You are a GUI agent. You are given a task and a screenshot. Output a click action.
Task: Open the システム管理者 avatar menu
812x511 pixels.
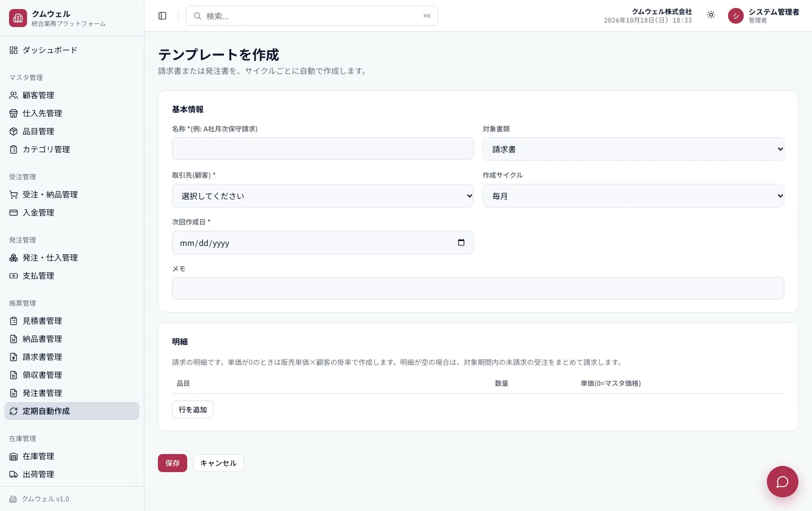(736, 16)
